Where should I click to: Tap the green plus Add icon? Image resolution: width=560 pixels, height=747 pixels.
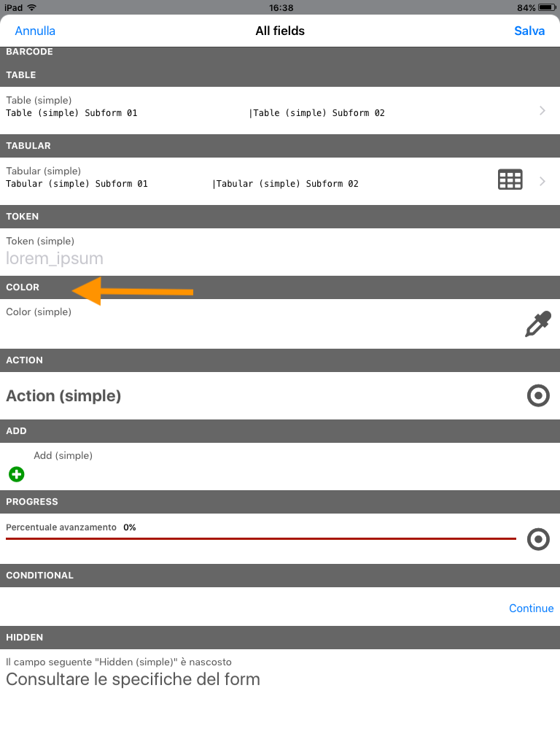pos(17,474)
